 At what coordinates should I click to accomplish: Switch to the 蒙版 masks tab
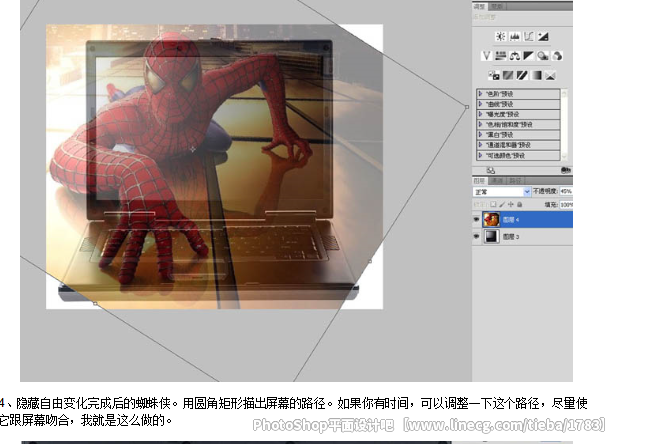click(497, 6)
